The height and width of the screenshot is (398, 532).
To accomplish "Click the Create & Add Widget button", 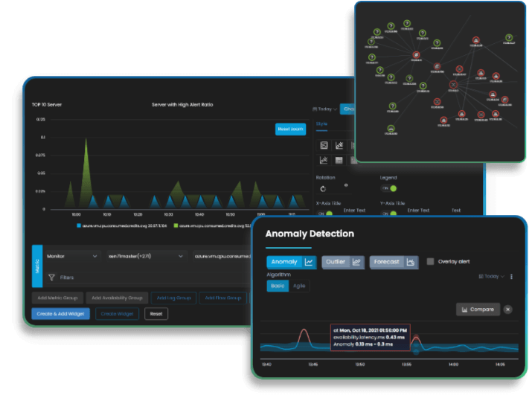I will pyautogui.click(x=60, y=314).
